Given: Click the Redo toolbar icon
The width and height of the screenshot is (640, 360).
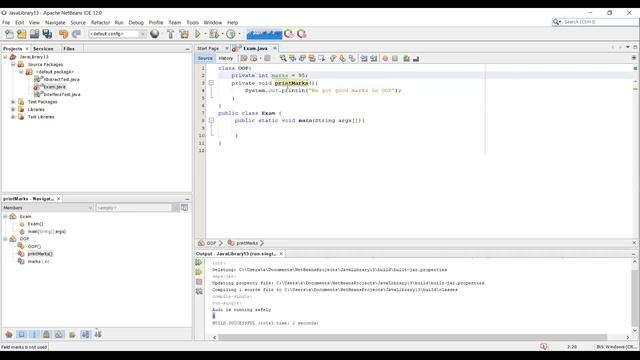Looking at the screenshot, I should pos(76,34).
